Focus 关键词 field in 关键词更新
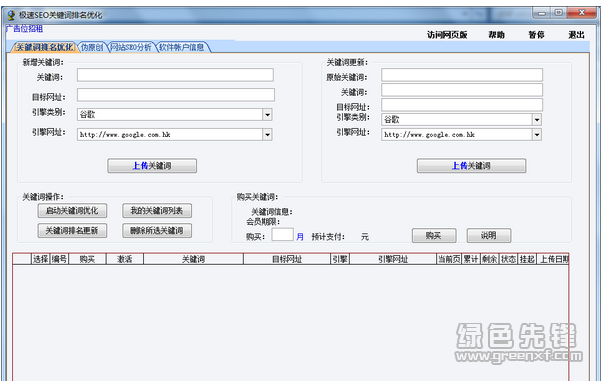Screen dimensions: 604x381 pos(462,90)
